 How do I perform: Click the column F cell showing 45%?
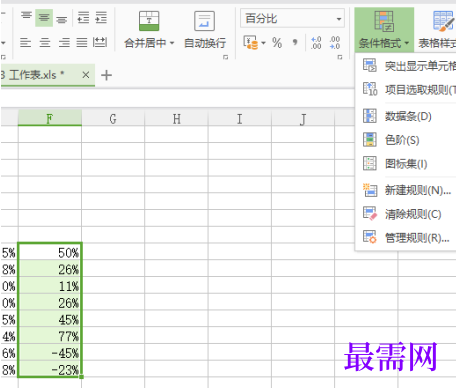pyautogui.click(x=50, y=319)
